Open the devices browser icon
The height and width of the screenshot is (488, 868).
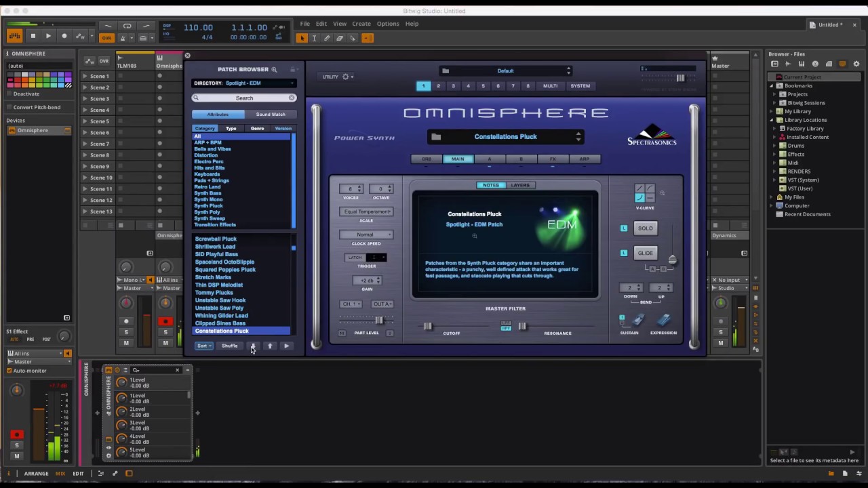pyautogui.click(x=774, y=64)
